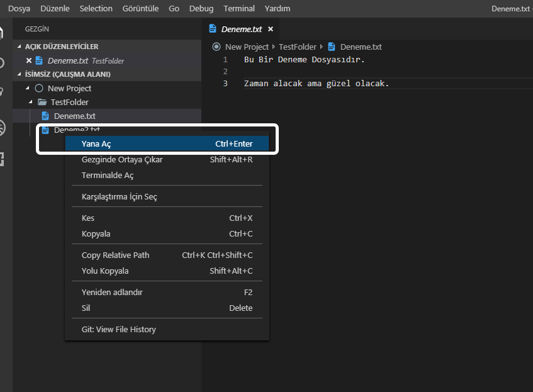Close Deneme.txt in open editors list
533x392 pixels.
[29, 60]
